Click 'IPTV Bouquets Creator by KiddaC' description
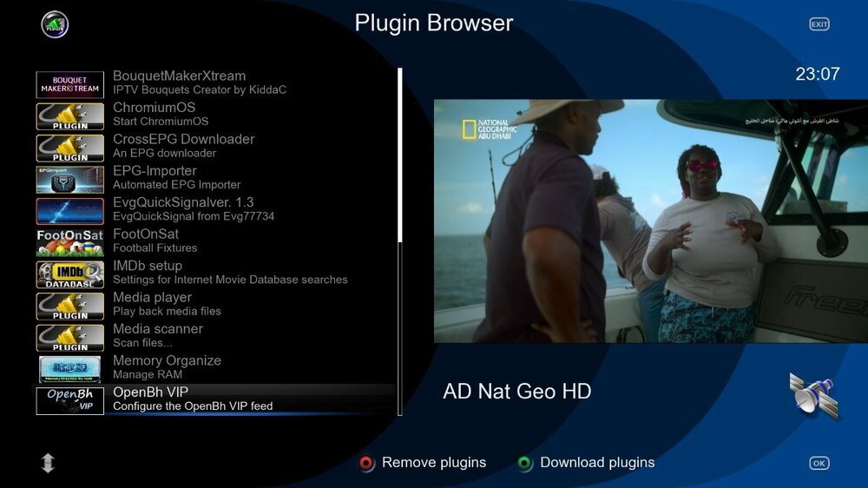 [x=200, y=89]
